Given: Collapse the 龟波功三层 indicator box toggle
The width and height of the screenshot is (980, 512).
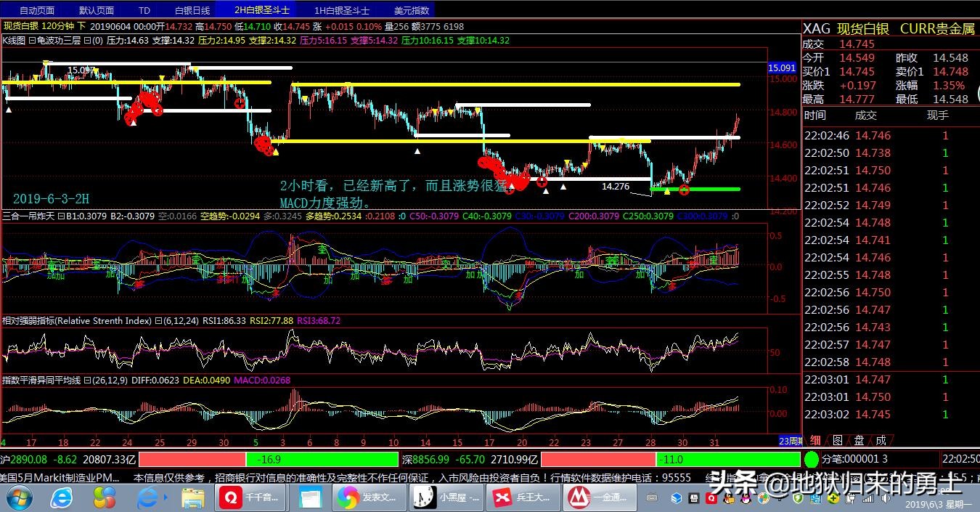Looking at the screenshot, I should pyautogui.click(x=32, y=41).
